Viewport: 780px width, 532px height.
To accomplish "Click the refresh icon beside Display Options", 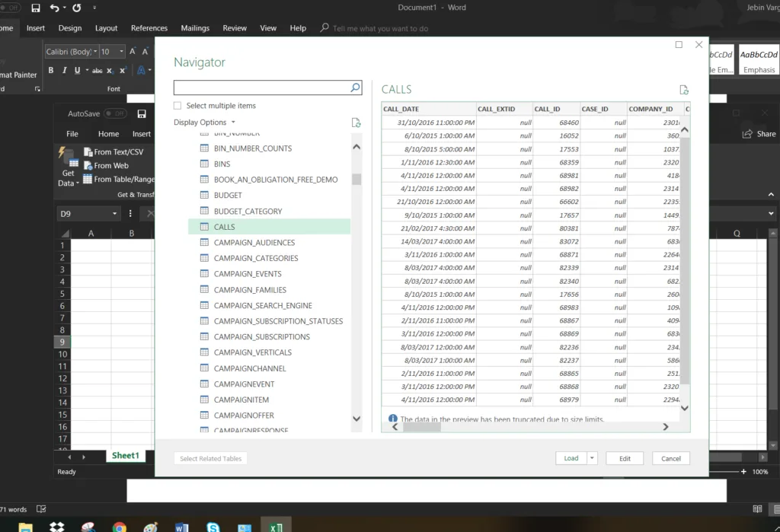I will (356, 123).
